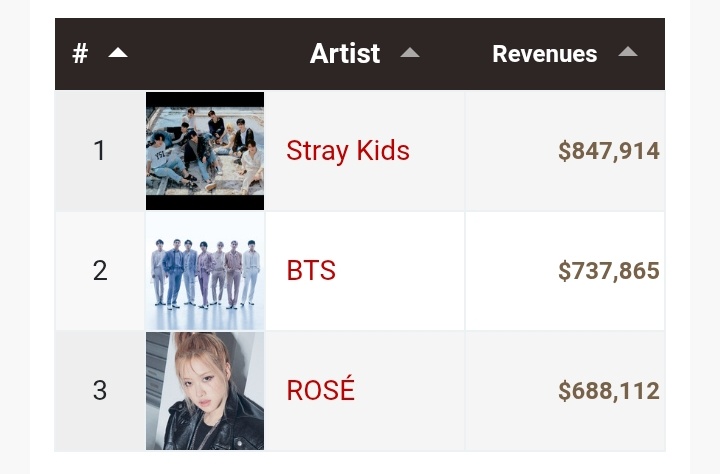Click rank number 2 cell
The image size is (720, 474).
pyautogui.click(x=100, y=271)
